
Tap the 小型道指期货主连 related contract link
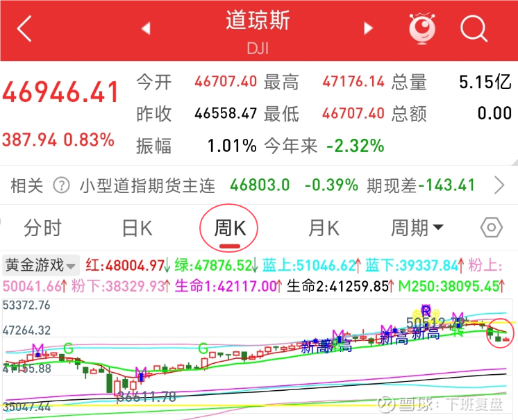click(147, 185)
